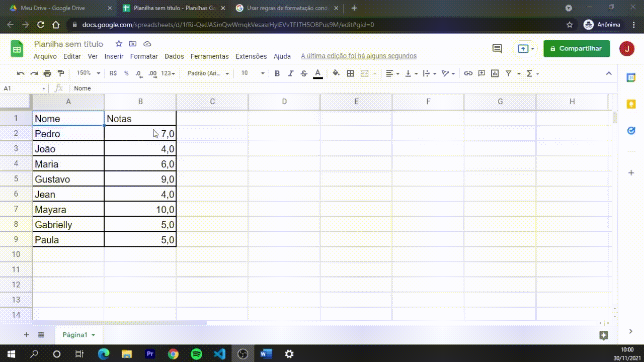Open the font family Padrão dropdown

point(208,73)
